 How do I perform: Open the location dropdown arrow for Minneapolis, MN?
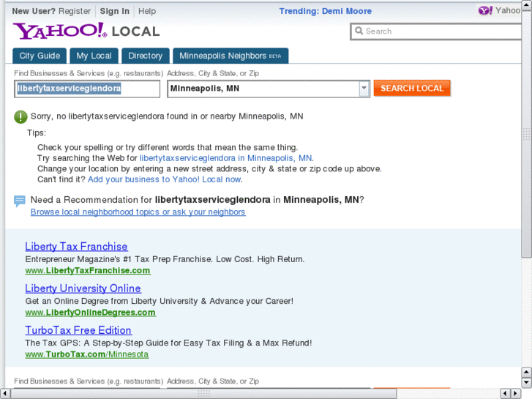point(364,89)
